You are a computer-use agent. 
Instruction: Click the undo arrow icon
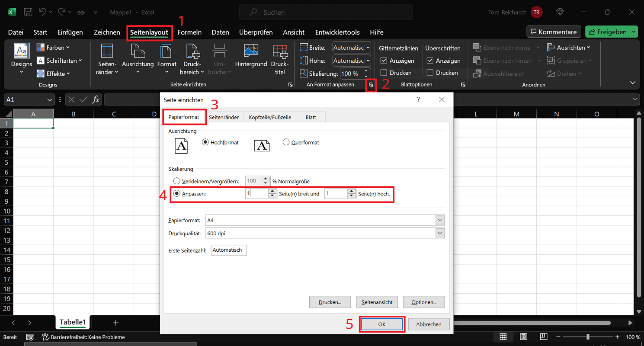42,12
